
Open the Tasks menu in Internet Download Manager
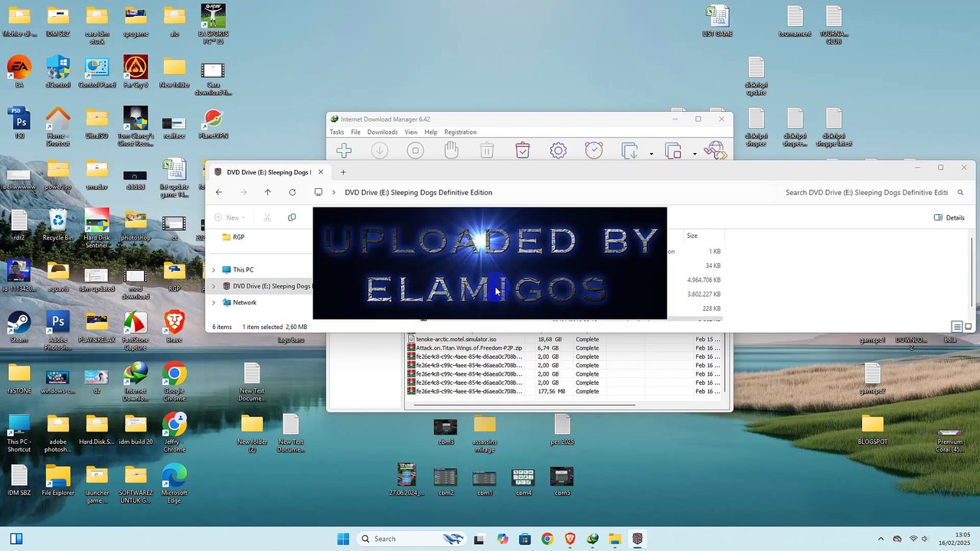coord(337,132)
